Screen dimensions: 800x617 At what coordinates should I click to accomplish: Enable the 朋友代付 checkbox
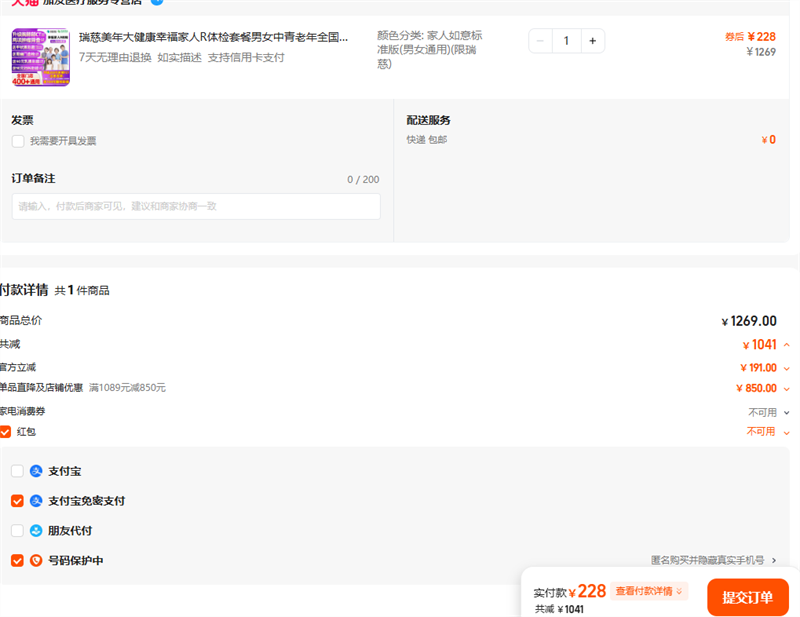click(17, 531)
